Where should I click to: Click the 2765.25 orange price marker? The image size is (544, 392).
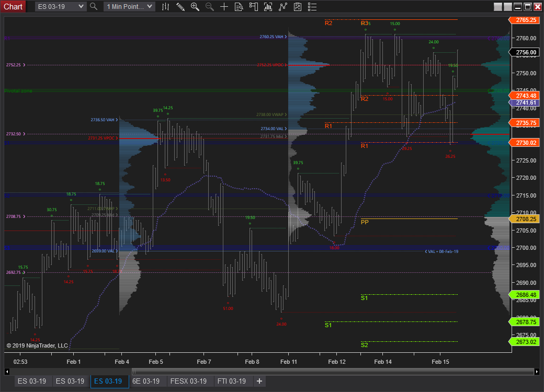pyautogui.click(x=524, y=20)
